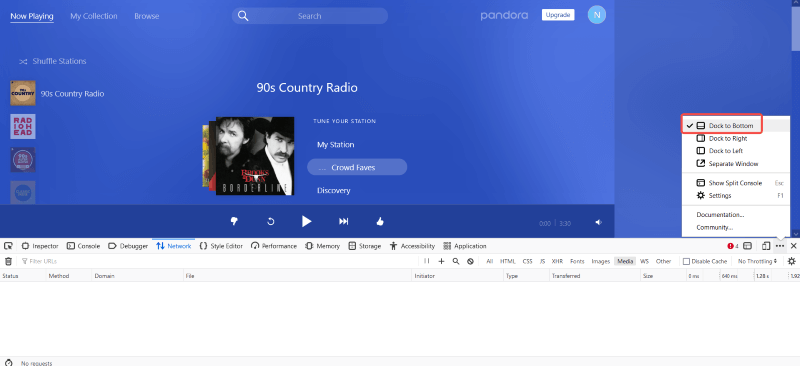Click the volume speaker icon
800x366 pixels.
598,223
